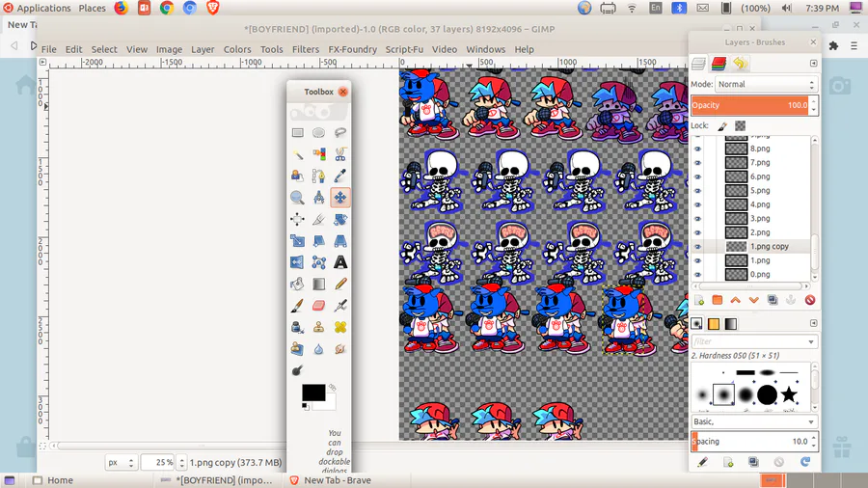The width and height of the screenshot is (868, 488).
Task: Select the Alignment tool
Action: tap(297, 219)
